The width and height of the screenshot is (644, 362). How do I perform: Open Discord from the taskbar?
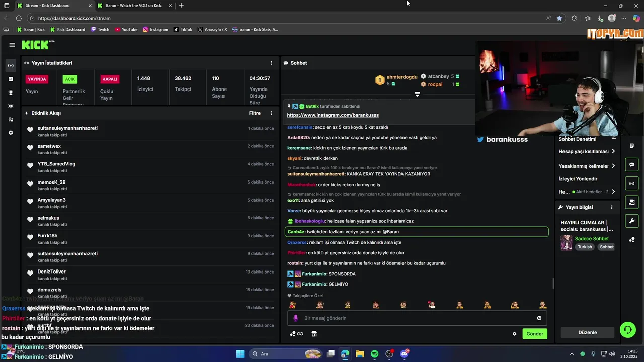click(x=404, y=354)
